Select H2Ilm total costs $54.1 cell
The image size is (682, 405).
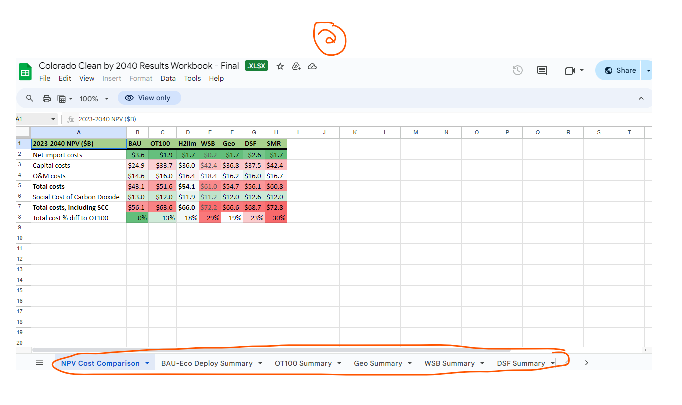click(x=187, y=186)
